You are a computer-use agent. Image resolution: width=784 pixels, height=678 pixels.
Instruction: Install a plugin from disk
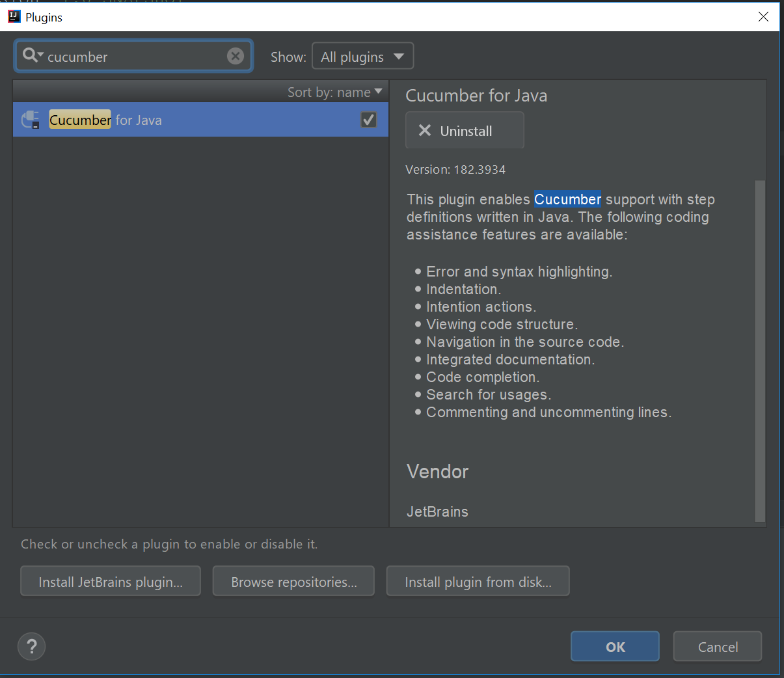click(x=478, y=581)
